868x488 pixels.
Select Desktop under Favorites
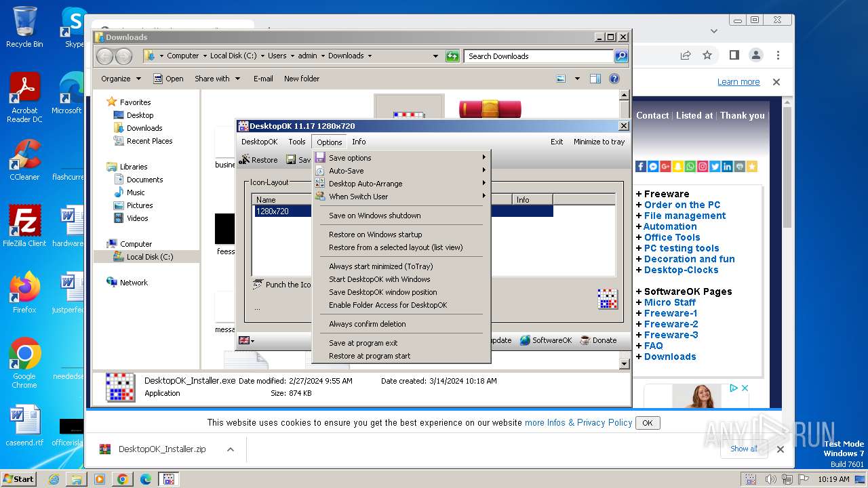(x=140, y=115)
